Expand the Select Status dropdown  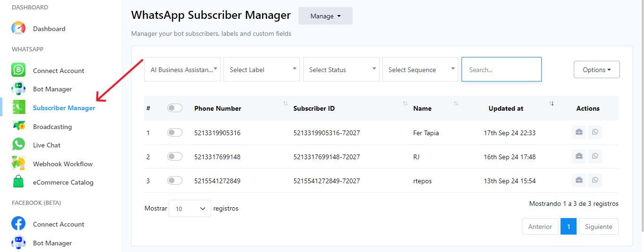[x=341, y=70]
